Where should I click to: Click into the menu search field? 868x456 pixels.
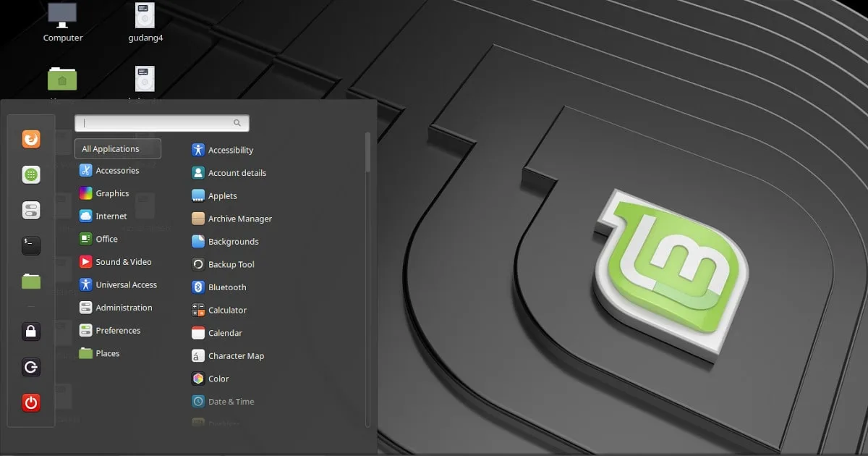(x=162, y=123)
